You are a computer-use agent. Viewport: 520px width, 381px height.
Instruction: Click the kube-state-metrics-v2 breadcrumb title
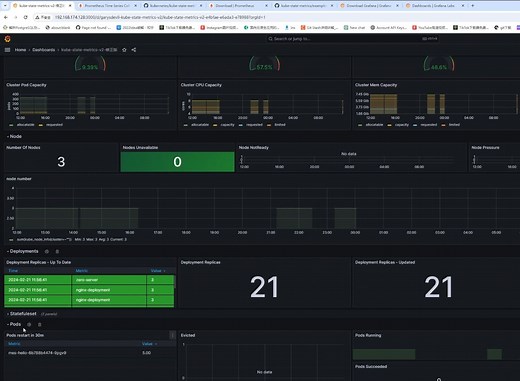point(89,50)
